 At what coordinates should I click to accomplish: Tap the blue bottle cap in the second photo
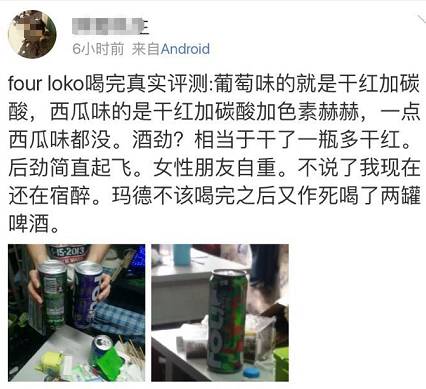tap(254, 373)
